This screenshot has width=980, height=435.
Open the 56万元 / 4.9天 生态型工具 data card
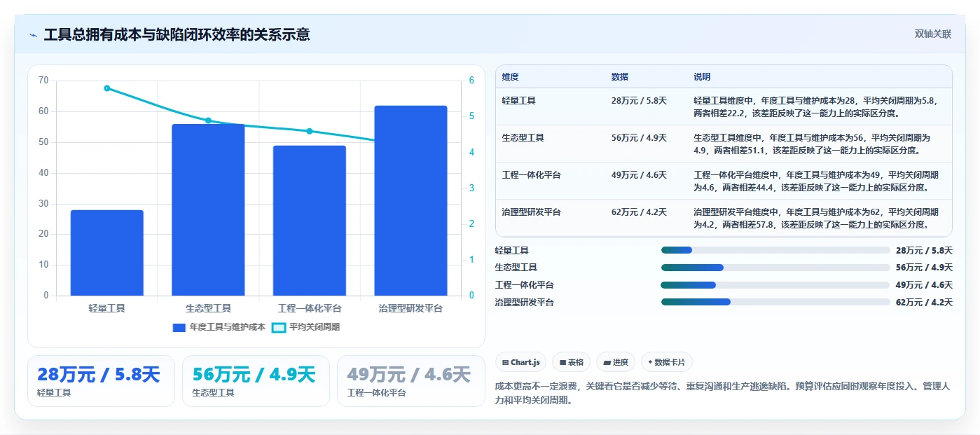click(256, 381)
